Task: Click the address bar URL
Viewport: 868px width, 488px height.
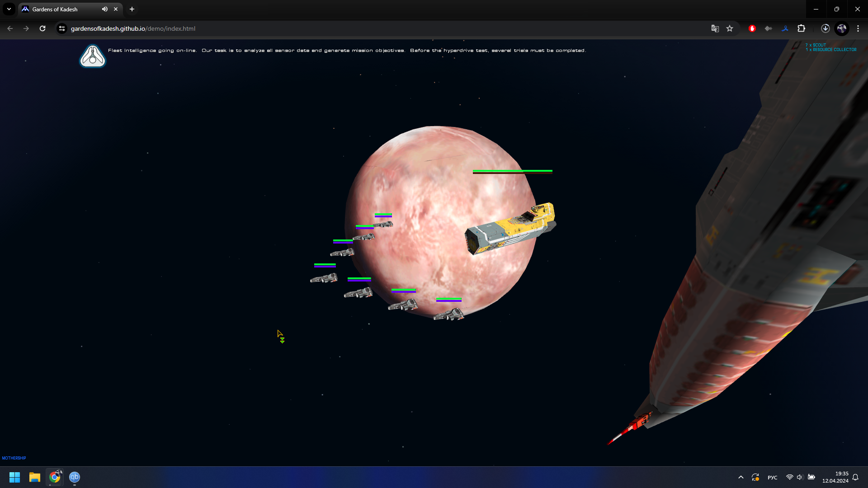Action: click(133, 28)
